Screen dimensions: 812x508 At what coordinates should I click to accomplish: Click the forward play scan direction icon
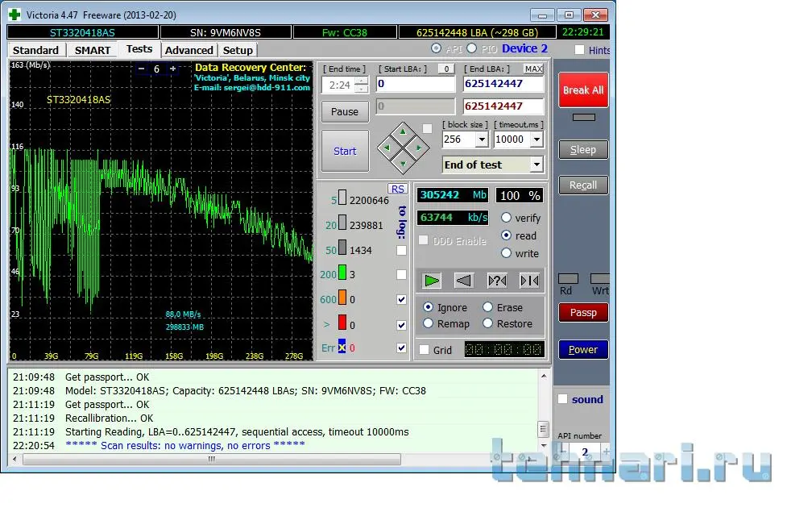[433, 281]
